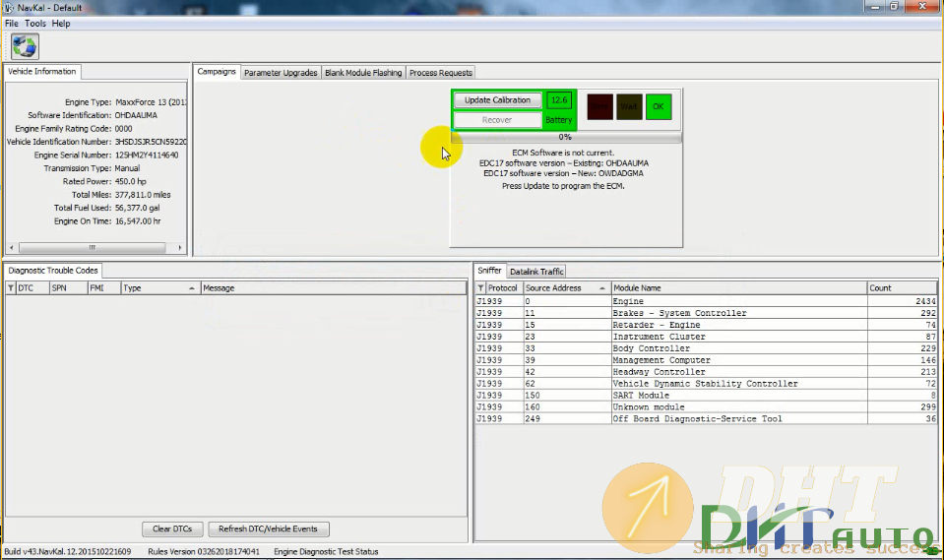
Task: Click the globe refresh toolbar icon
Action: (x=25, y=46)
